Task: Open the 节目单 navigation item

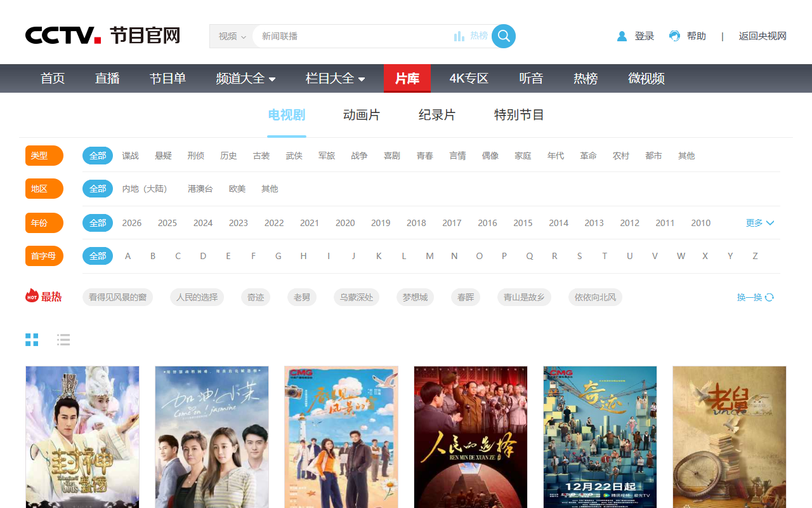Action: coord(167,78)
